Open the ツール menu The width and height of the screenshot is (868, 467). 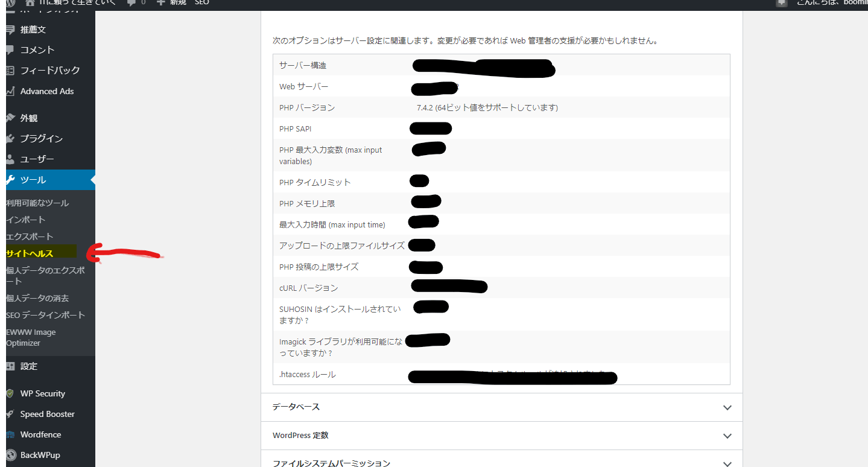pos(33,180)
